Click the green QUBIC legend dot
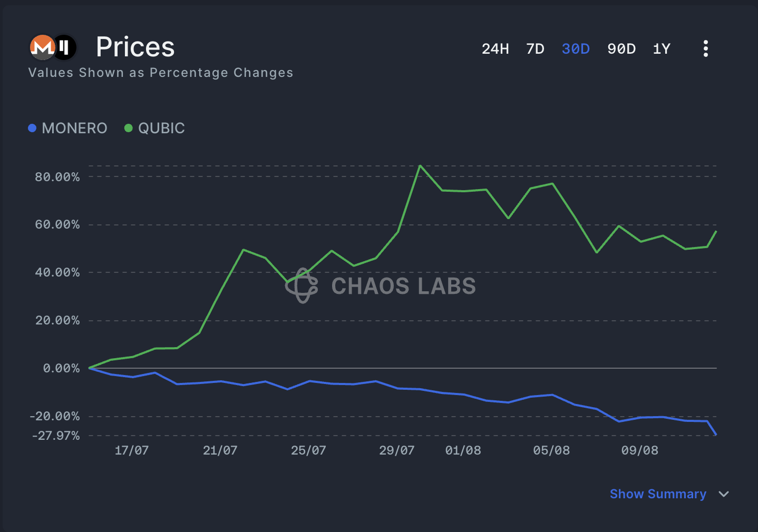This screenshot has width=758, height=532. pyautogui.click(x=128, y=128)
